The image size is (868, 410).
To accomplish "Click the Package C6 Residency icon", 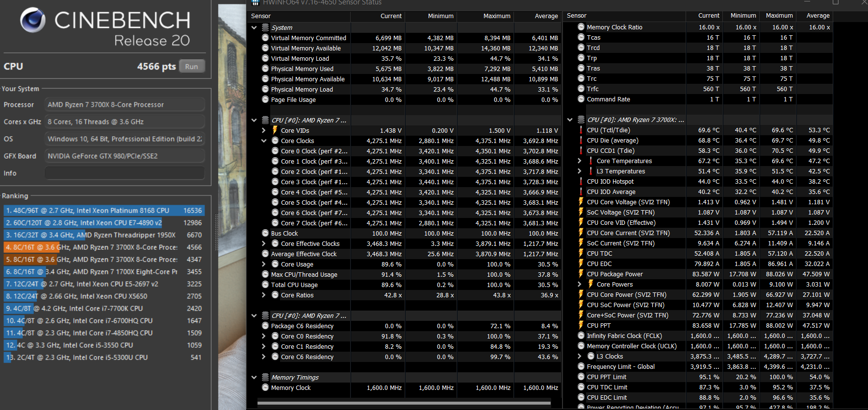I will click(265, 326).
